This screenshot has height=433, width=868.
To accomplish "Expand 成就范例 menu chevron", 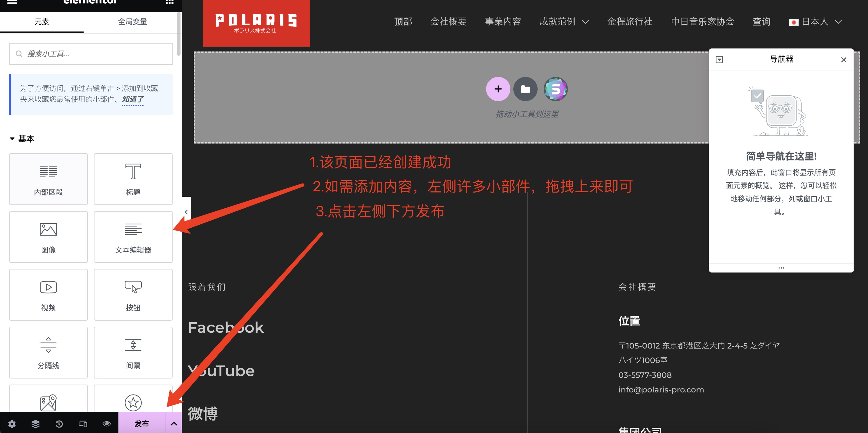I will point(585,22).
